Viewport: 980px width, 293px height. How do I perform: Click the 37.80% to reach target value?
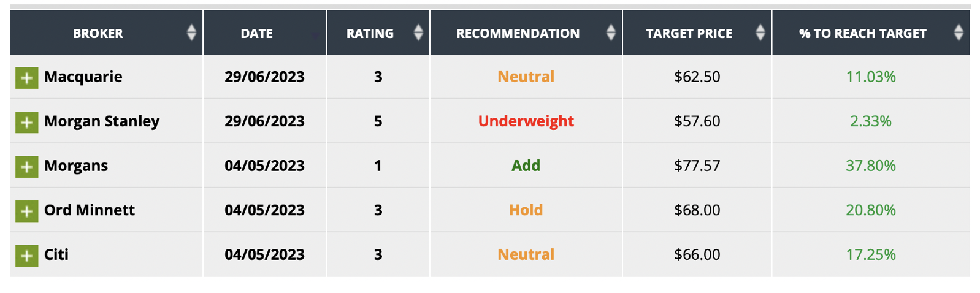(x=870, y=166)
